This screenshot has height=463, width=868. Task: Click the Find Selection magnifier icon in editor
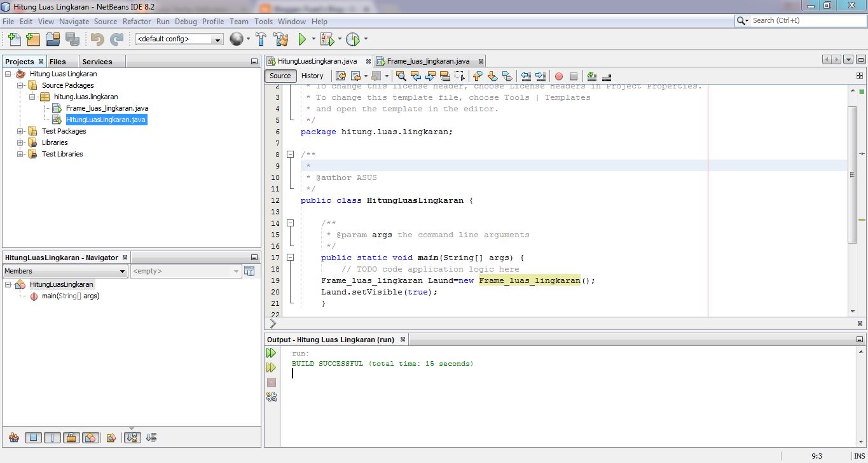[401, 76]
